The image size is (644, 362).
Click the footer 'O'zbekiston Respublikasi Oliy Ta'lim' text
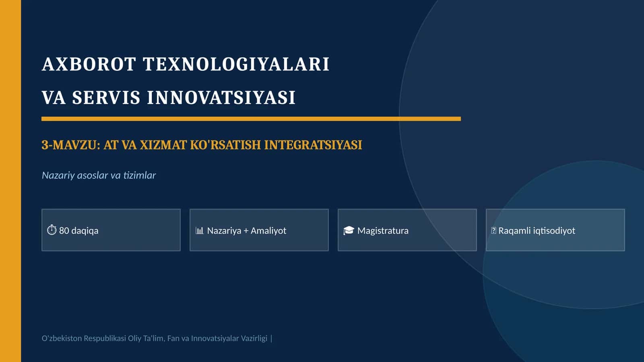pyautogui.click(x=103, y=338)
